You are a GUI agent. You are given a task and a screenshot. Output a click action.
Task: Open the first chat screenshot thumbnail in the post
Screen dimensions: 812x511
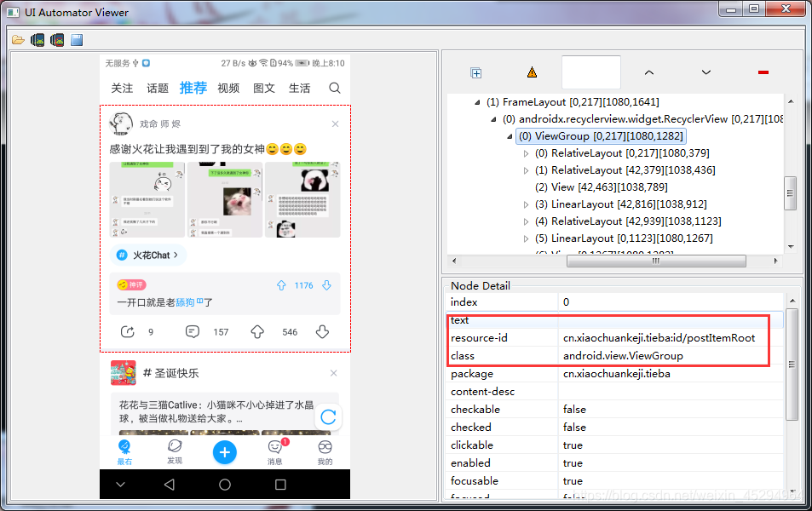tap(147, 199)
